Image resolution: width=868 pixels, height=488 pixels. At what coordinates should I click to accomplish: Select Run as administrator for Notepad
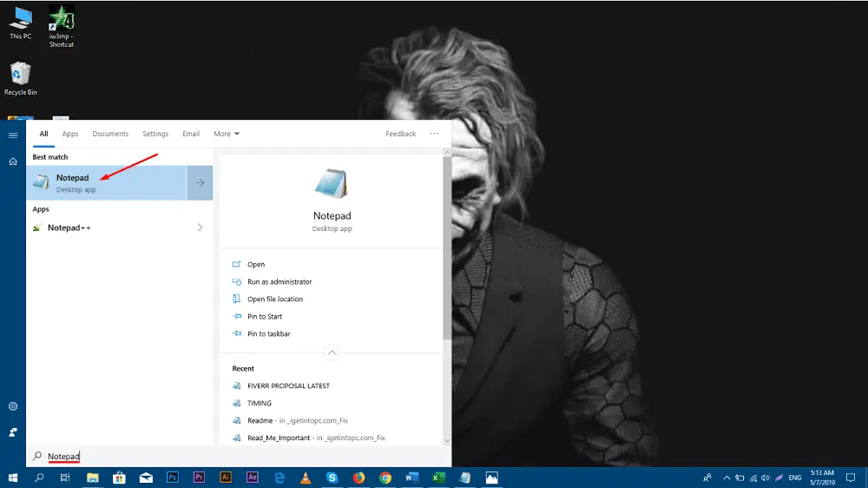pos(279,281)
